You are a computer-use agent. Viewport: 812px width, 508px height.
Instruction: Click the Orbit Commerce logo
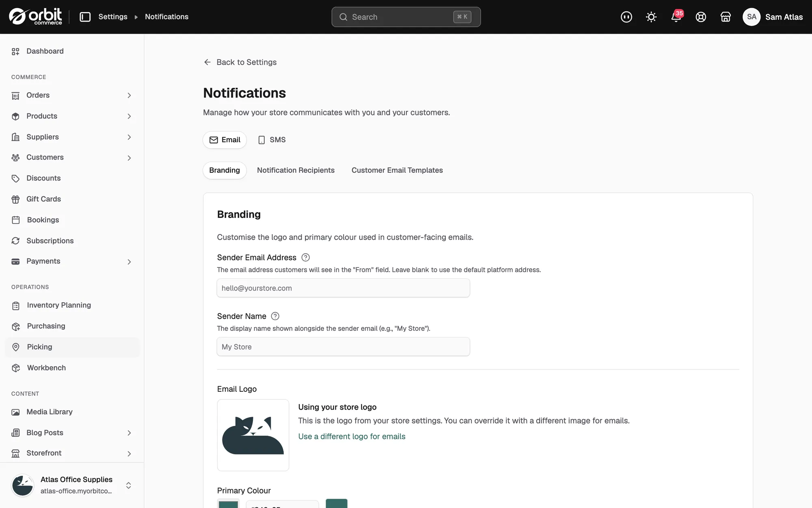point(35,17)
